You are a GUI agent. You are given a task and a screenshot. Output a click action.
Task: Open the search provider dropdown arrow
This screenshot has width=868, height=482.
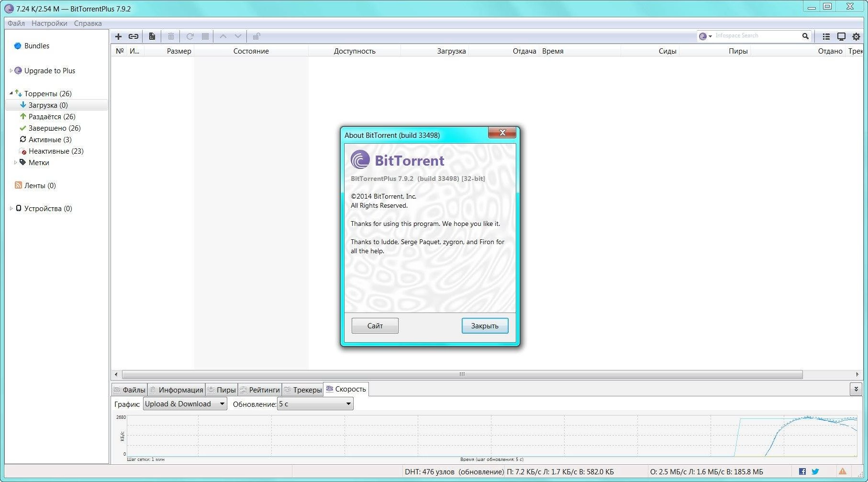click(x=711, y=36)
